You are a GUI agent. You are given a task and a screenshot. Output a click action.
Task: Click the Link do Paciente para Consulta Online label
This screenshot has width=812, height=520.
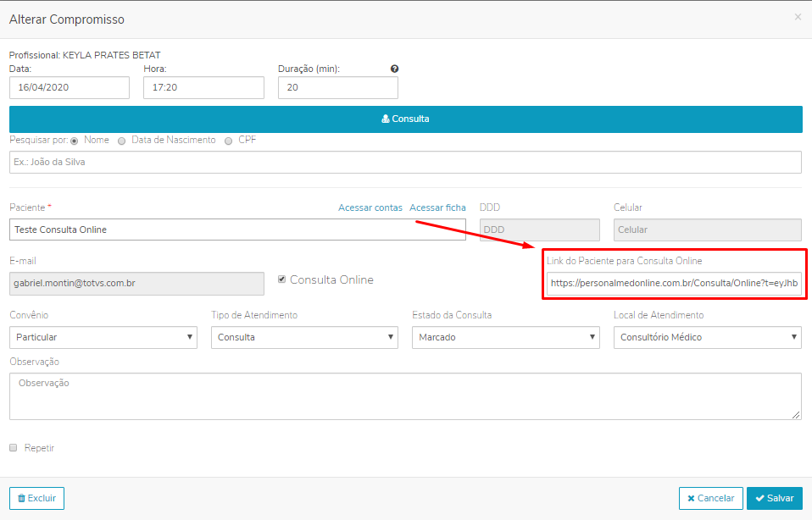(625, 261)
